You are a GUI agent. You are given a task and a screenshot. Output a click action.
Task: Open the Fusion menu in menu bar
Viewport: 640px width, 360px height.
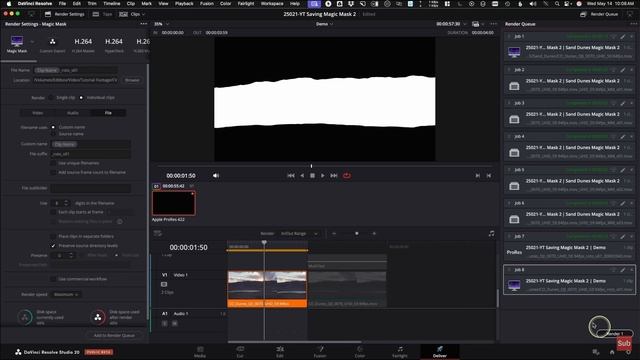coord(207,4)
